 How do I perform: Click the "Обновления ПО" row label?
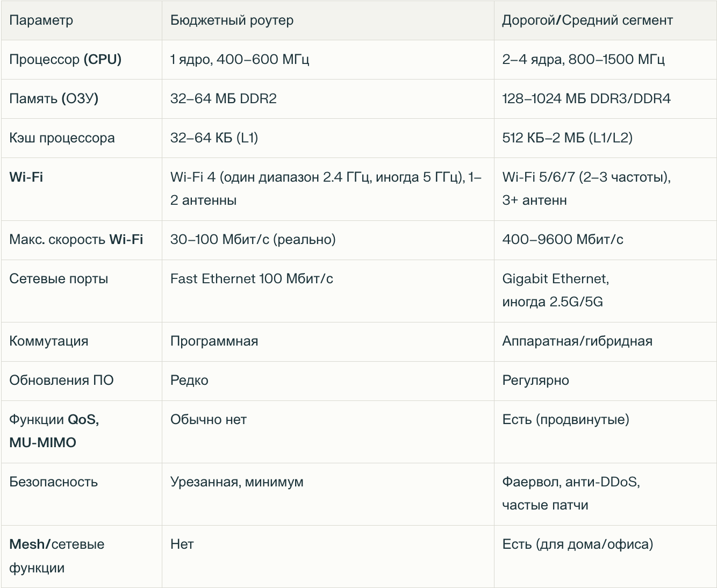click(x=61, y=381)
